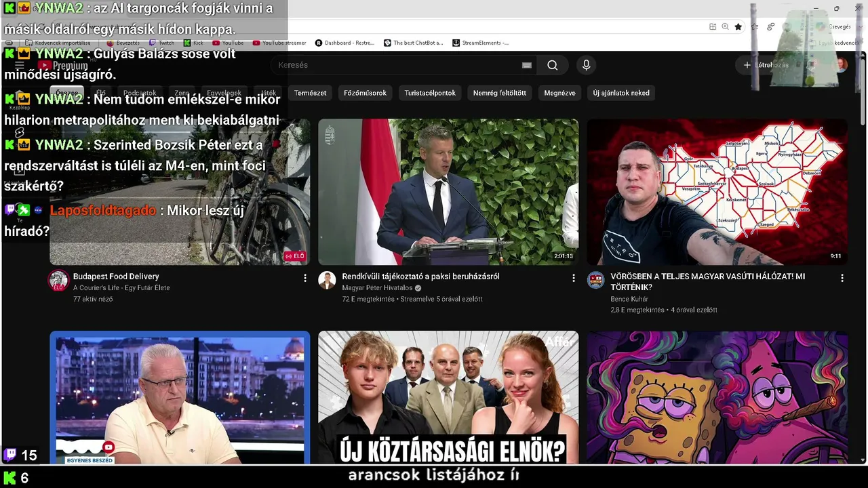
Task: Open the Twitch bookmark
Action: point(162,43)
